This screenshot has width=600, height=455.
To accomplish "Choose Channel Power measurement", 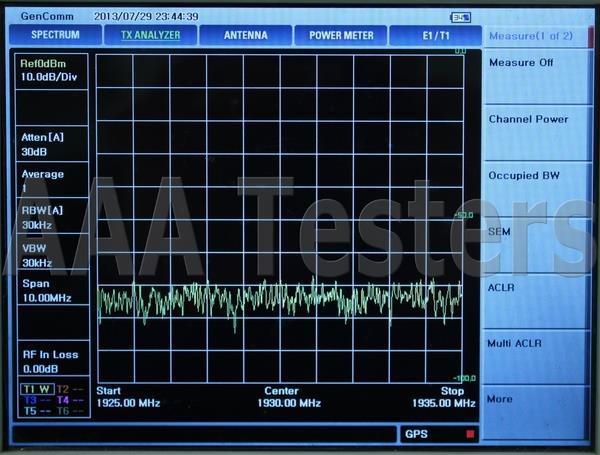I will click(x=536, y=133).
